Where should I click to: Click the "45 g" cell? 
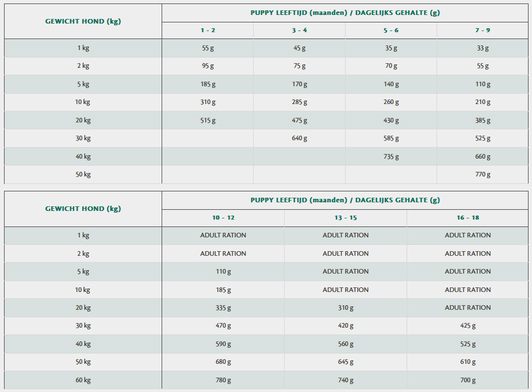tap(300, 48)
